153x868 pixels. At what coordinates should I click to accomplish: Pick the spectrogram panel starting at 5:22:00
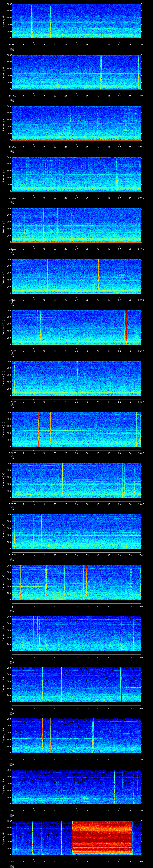click(x=76, y=327)
